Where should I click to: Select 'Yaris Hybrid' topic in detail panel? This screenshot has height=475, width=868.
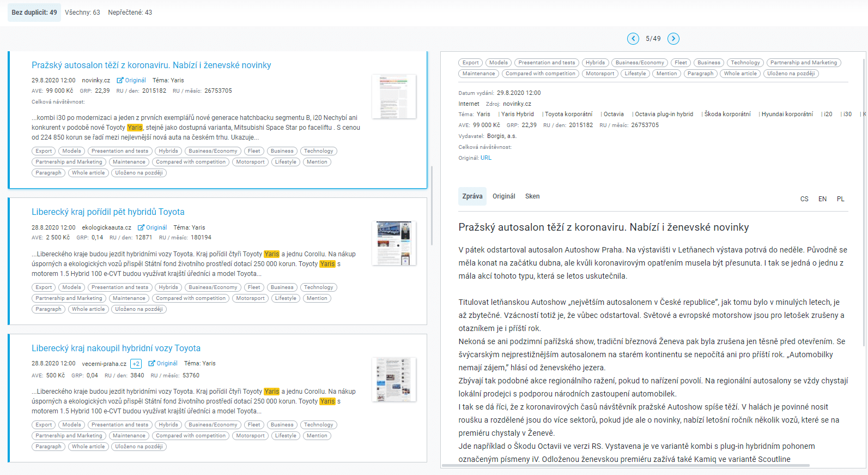pos(518,115)
